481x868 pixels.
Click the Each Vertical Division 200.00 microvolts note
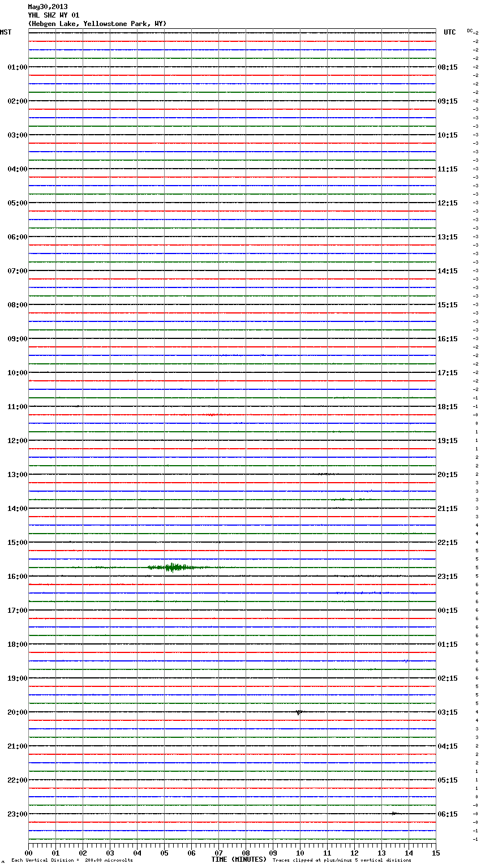(x=72, y=861)
